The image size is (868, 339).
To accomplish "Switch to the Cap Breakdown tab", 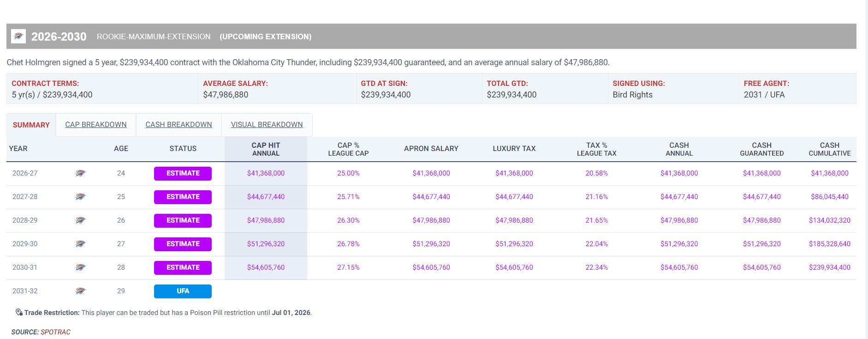I will click(95, 125).
